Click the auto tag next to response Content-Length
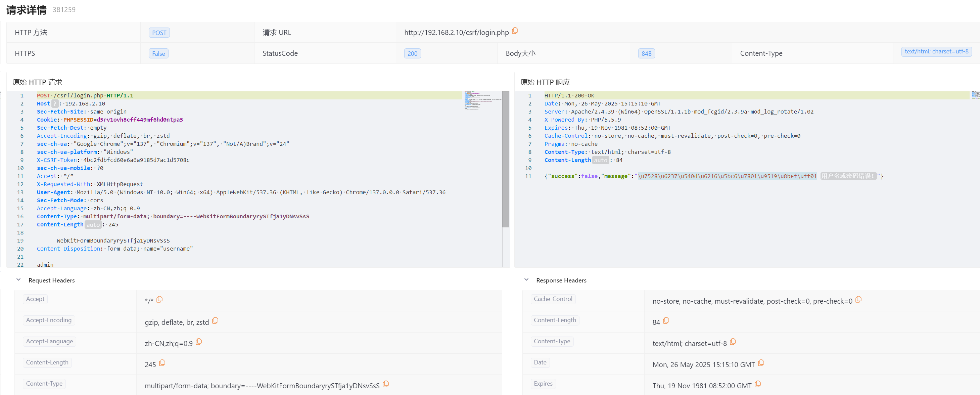The width and height of the screenshot is (980, 395). (x=601, y=160)
